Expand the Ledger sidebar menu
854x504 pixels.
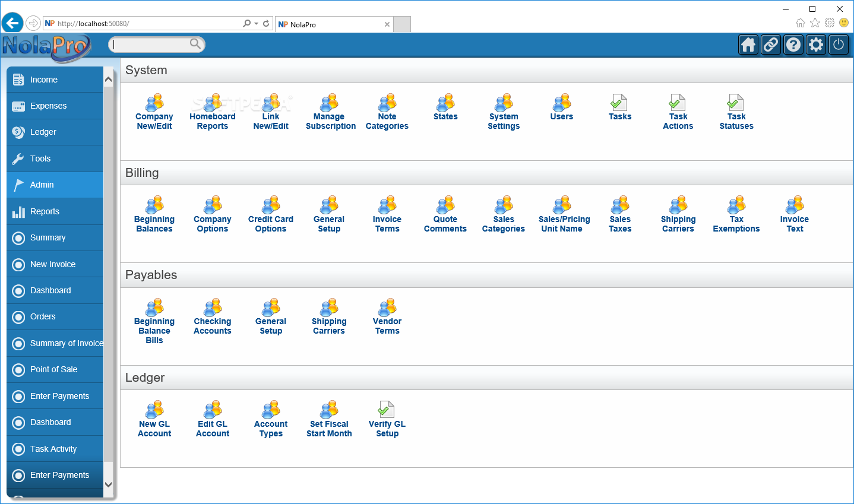click(55, 132)
